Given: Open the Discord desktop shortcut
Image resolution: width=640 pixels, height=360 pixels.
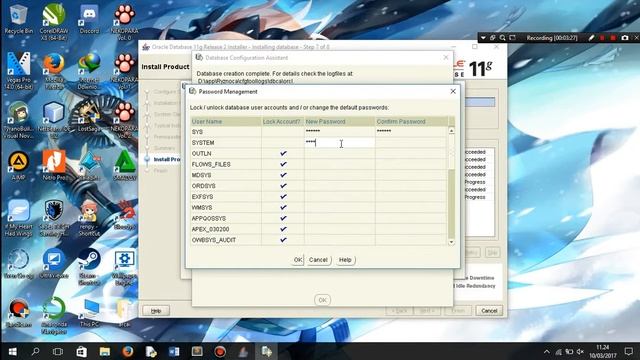Looking at the screenshot, I should point(89,20).
